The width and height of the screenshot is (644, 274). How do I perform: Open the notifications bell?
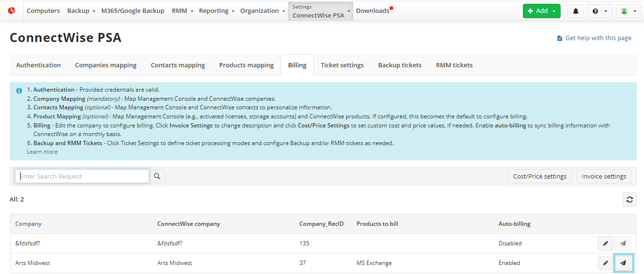click(x=575, y=11)
